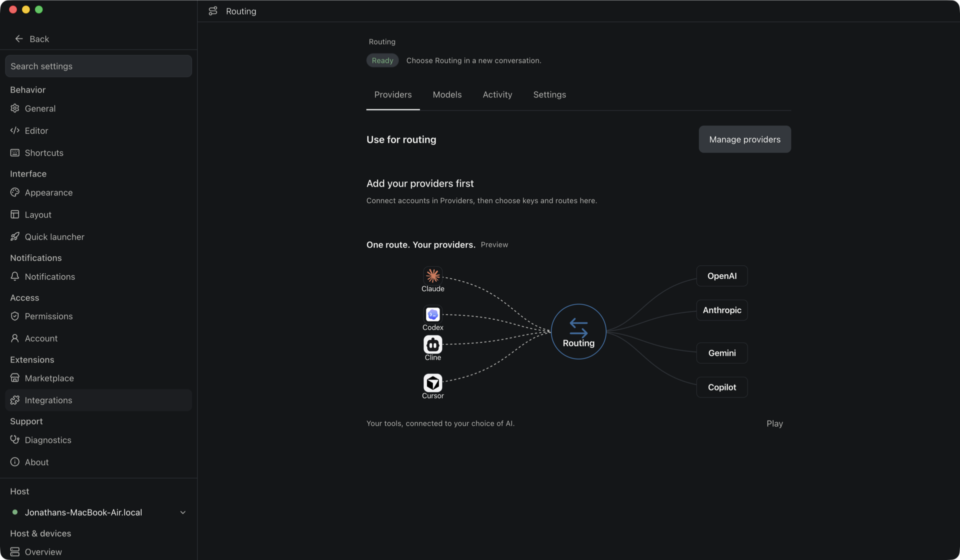Click the Back arrow icon
Screen dimensions: 960x560
(19, 39)
